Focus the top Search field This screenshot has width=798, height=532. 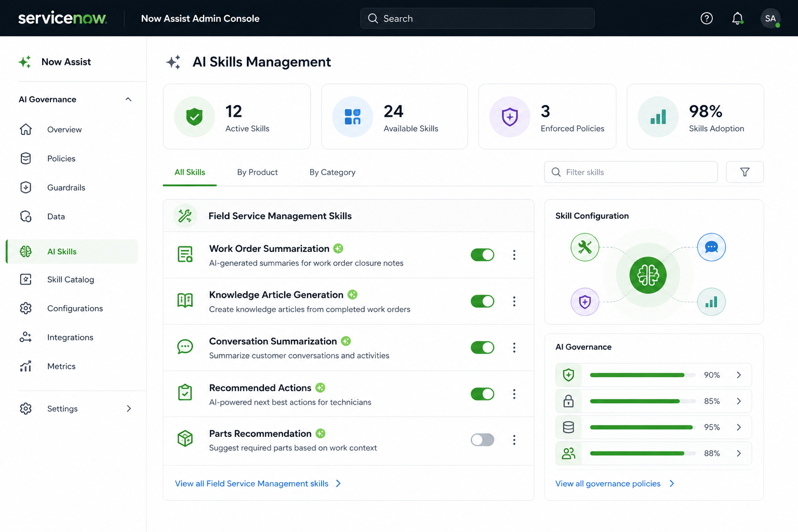coord(477,18)
